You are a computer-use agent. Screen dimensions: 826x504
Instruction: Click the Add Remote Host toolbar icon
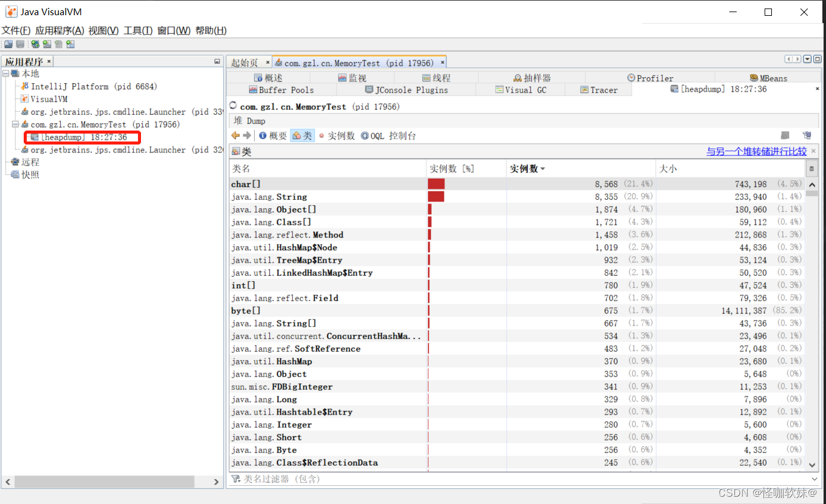pos(35,44)
